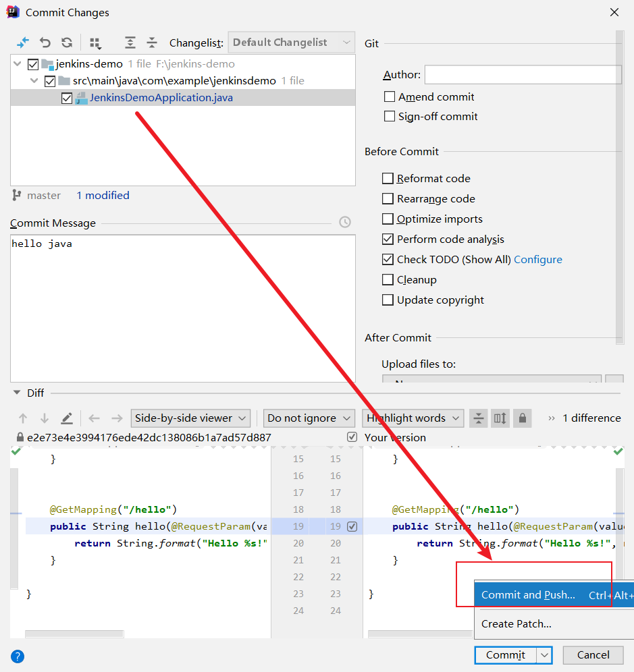Open the Side-by-side viewer dropdown
Screen dimensions: 634x672
tap(191, 418)
